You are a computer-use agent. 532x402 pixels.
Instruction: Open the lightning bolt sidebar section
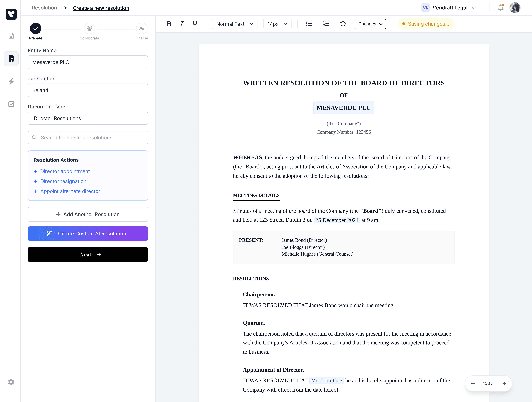(11, 81)
